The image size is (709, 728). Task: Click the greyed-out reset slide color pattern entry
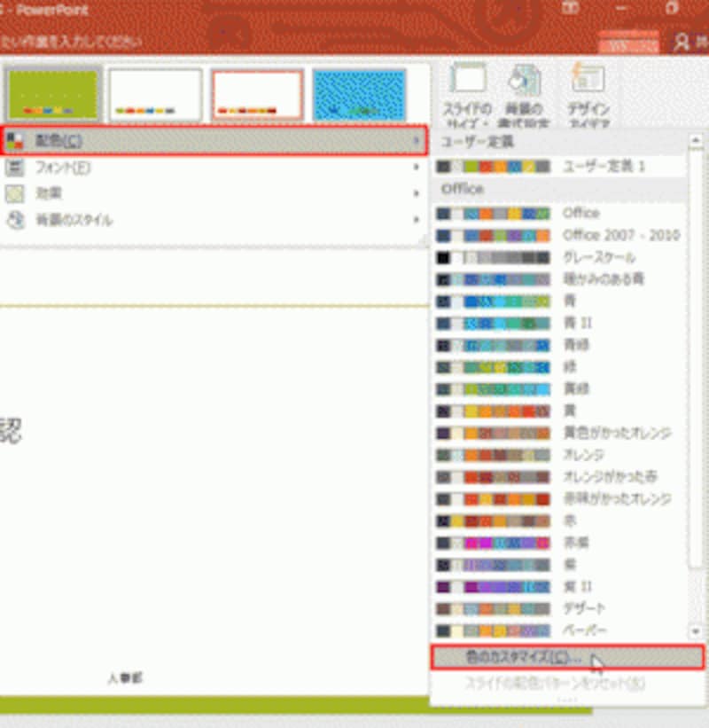coord(555,684)
